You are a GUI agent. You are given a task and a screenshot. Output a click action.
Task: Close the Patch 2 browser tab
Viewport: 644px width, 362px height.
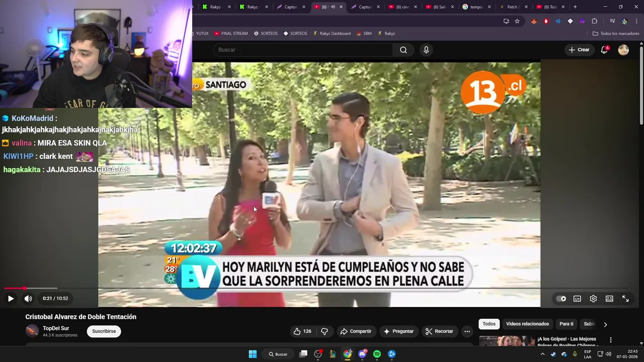526,7
